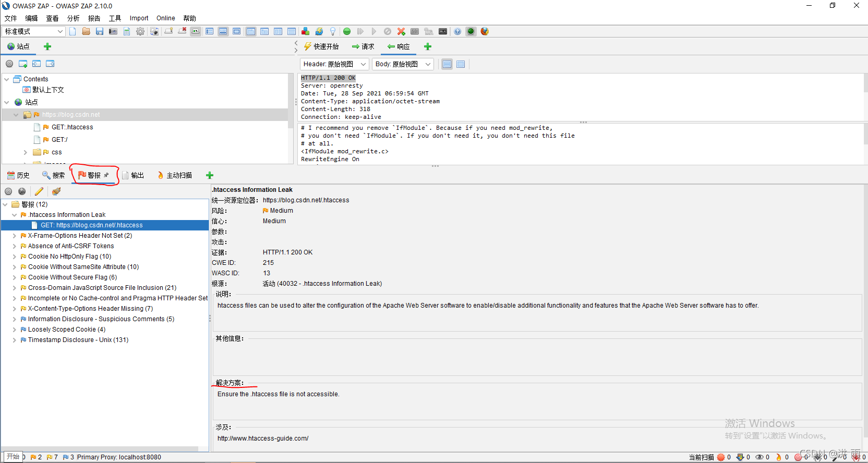Image resolution: width=868 pixels, height=463 pixels.
Task: Open the Import menu
Action: pos(139,18)
